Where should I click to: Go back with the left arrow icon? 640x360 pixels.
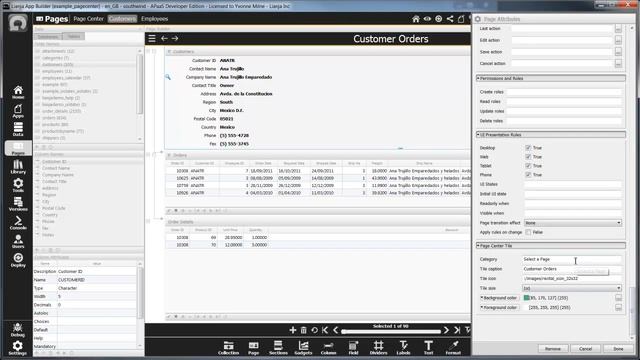(x=164, y=38)
